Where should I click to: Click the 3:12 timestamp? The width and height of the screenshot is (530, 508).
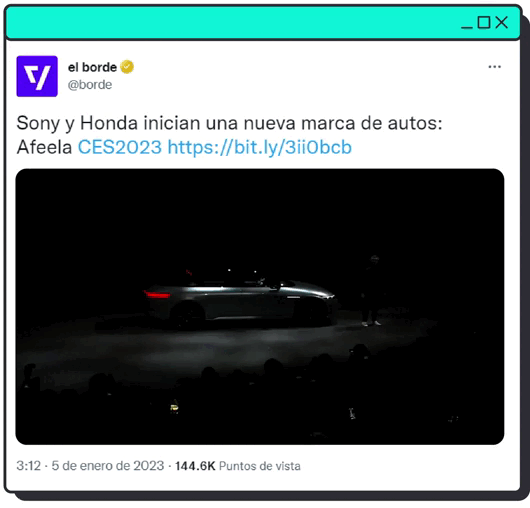[x=28, y=466]
